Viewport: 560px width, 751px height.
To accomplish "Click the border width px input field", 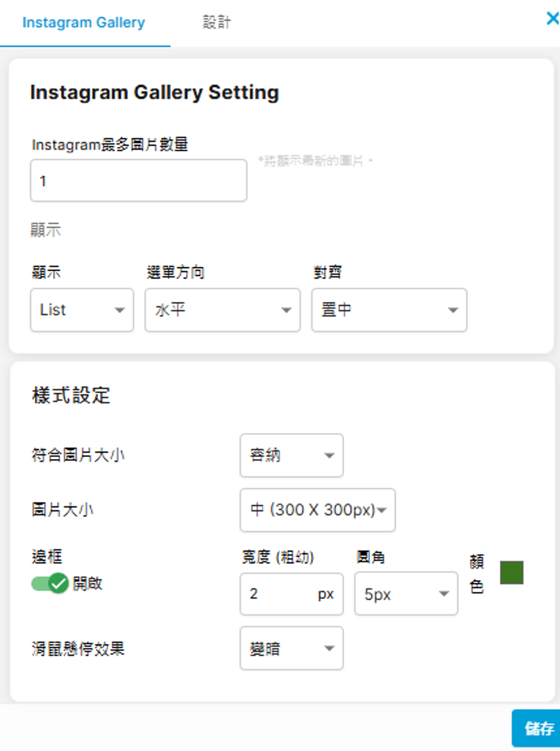I will pyautogui.click(x=280, y=594).
